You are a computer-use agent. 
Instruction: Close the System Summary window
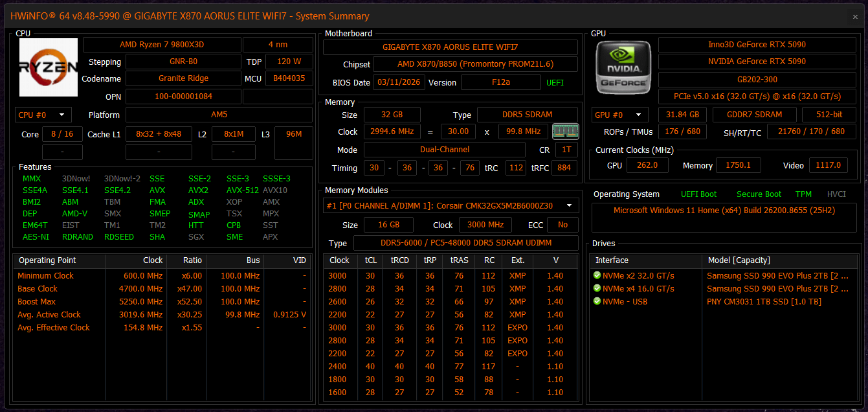coord(855,17)
